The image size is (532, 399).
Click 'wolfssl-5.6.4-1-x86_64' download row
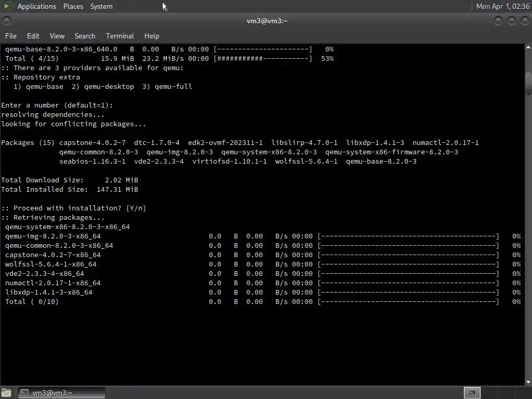tap(263, 264)
